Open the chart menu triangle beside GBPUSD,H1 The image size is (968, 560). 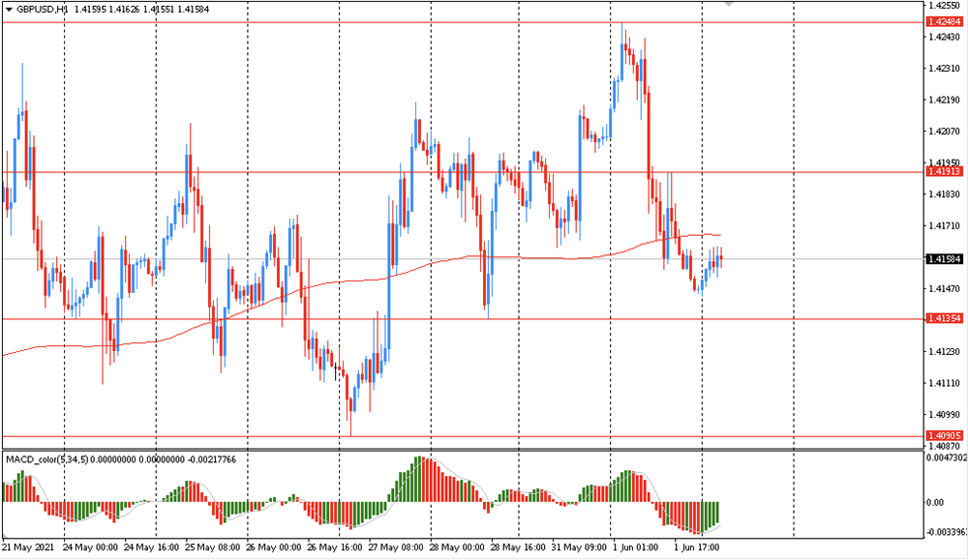coord(9,10)
